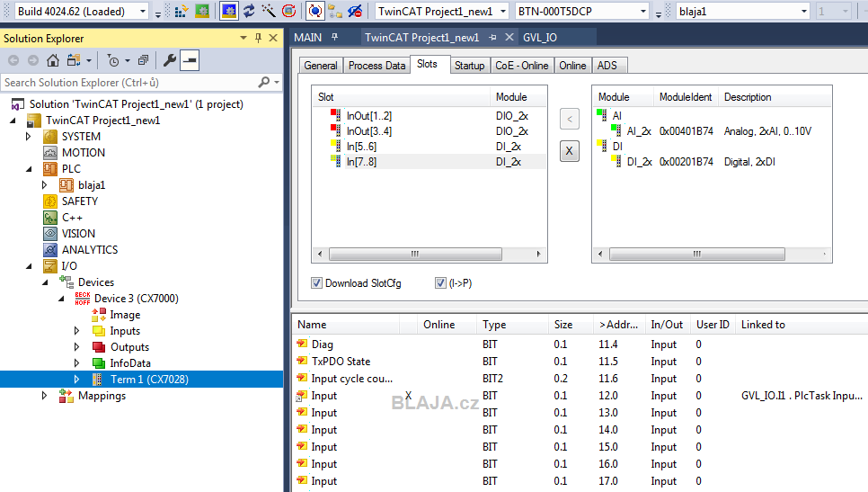Expand the Outputs node under Device 3
This screenshot has width=868, height=492.
[x=77, y=347]
